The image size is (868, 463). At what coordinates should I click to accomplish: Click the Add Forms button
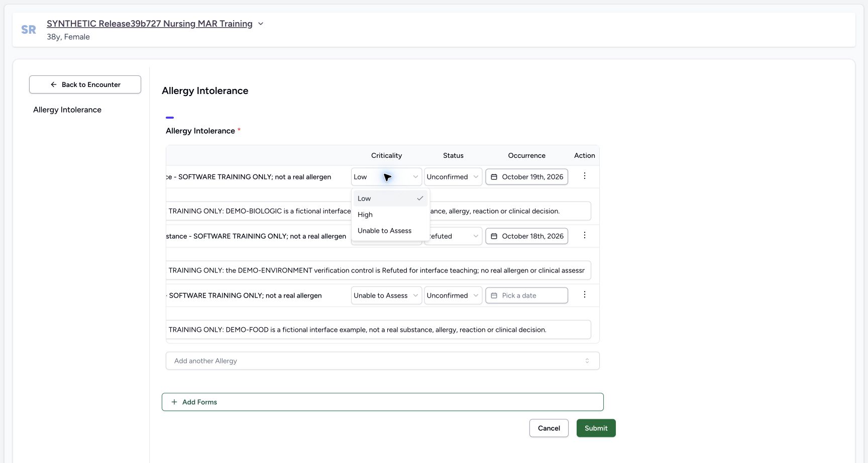pos(382,402)
